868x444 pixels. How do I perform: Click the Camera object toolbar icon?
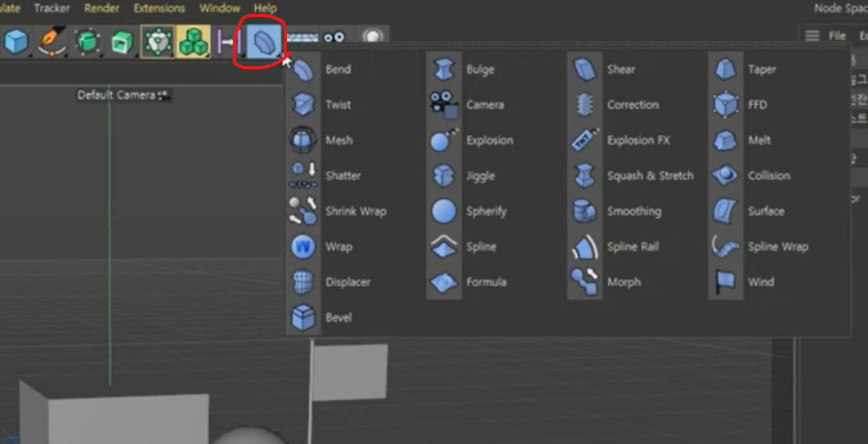tap(333, 37)
